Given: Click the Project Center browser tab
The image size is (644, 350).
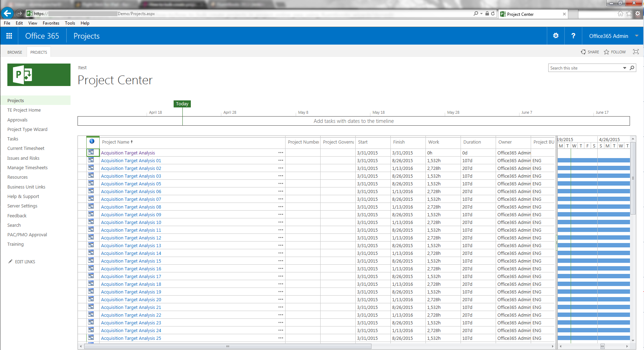Looking at the screenshot, I should tap(533, 14).
